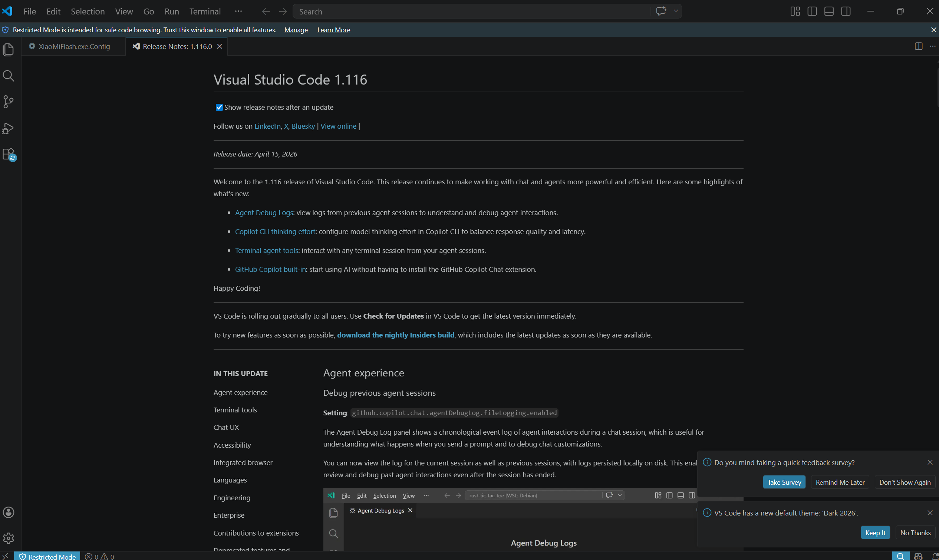Open the Accounts menu icon
Viewport: 939px width, 560px height.
click(x=8, y=512)
